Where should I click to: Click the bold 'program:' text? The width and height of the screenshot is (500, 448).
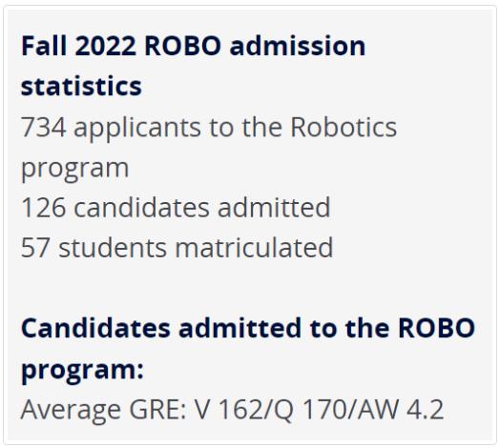pyautogui.click(x=83, y=370)
